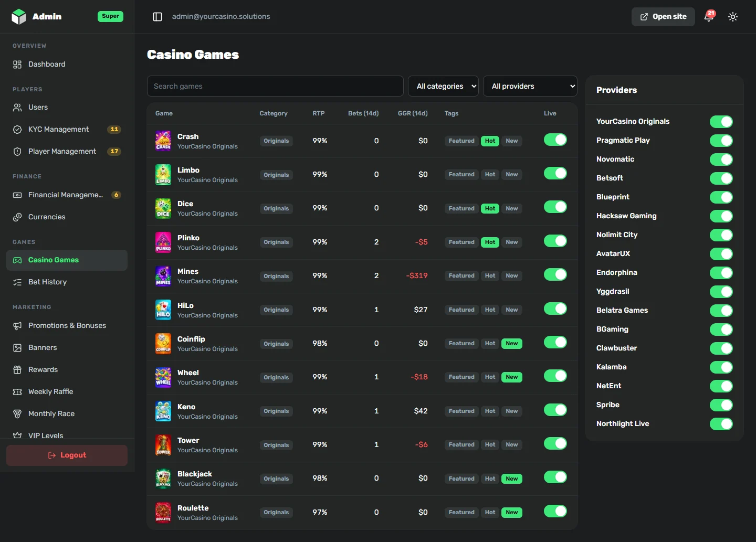Toggle the Hot tag for Limbo
This screenshot has width=756, height=542.
(490, 175)
